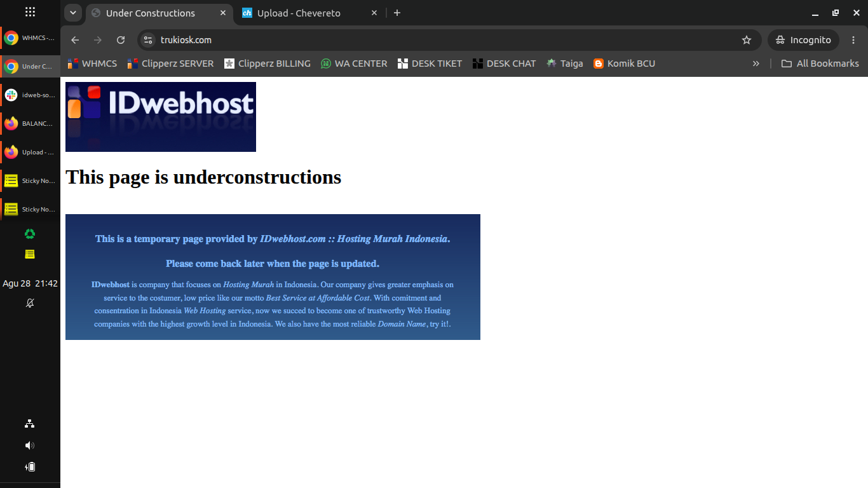Switch to the Upload - Chevereto tab
The height and width of the screenshot is (488, 868).
tap(299, 13)
